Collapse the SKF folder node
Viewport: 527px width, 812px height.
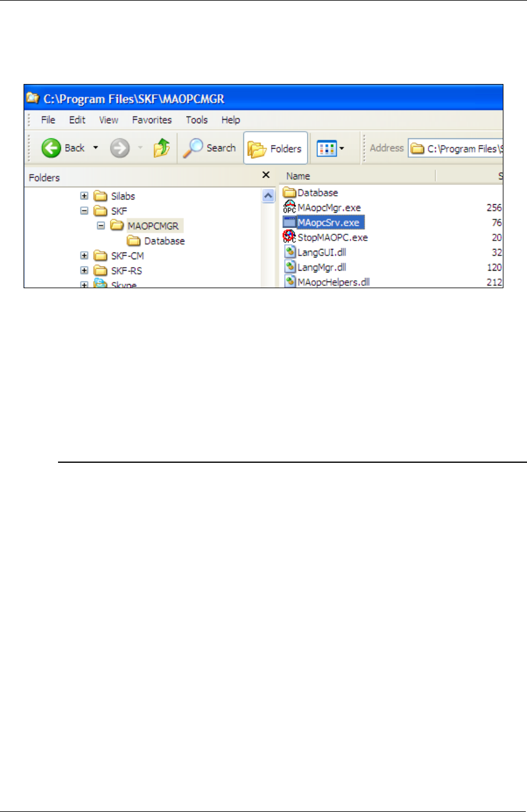(x=85, y=211)
